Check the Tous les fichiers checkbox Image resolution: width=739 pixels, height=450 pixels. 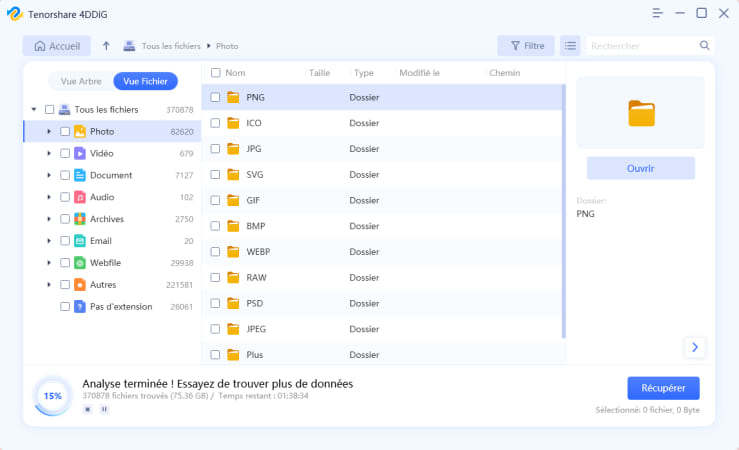49,109
